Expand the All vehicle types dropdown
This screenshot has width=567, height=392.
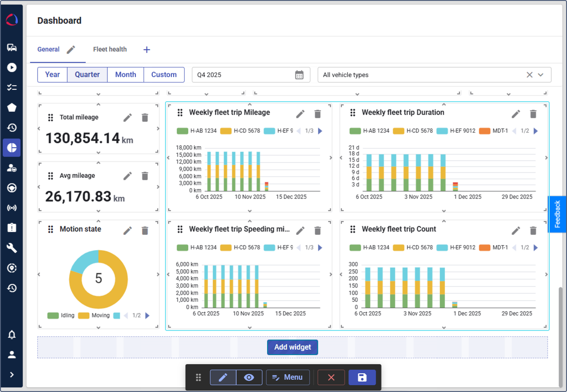pos(541,75)
